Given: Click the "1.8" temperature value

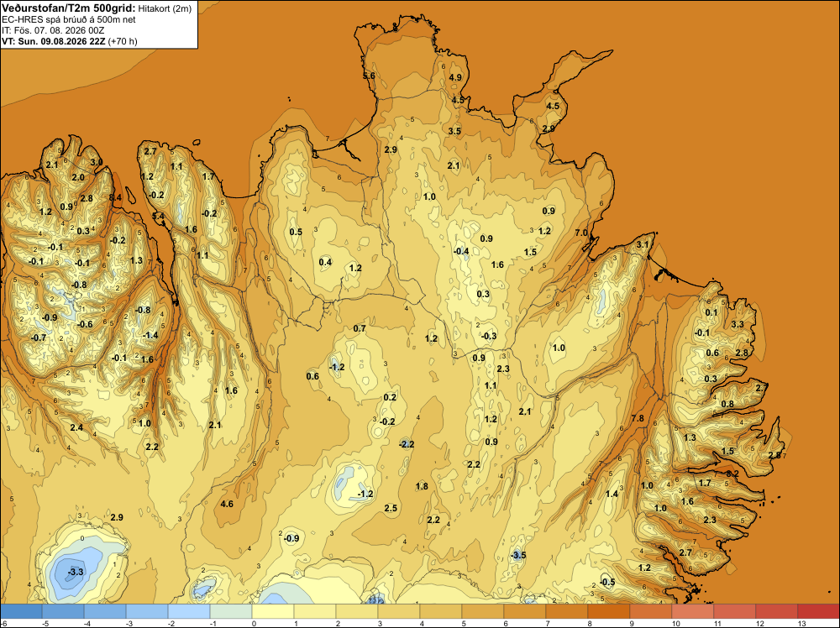Looking at the screenshot, I should pos(423,486).
